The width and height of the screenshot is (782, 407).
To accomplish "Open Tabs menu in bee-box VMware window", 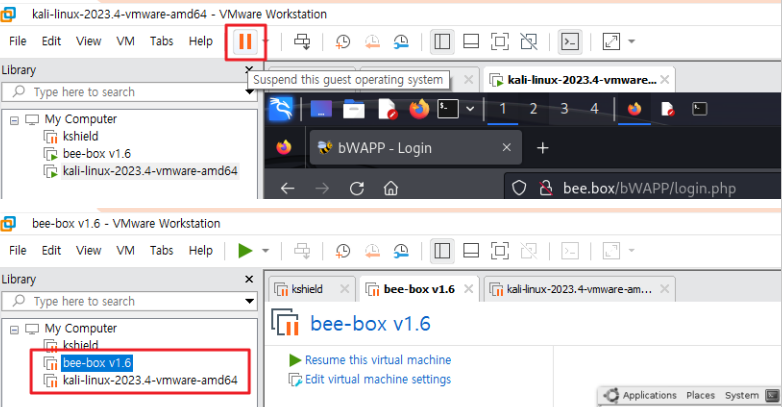I will tap(161, 250).
